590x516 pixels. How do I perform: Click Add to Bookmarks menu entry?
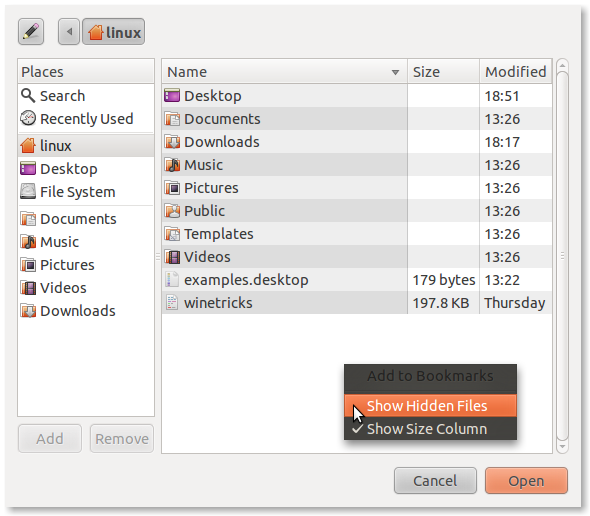pyautogui.click(x=430, y=376)
